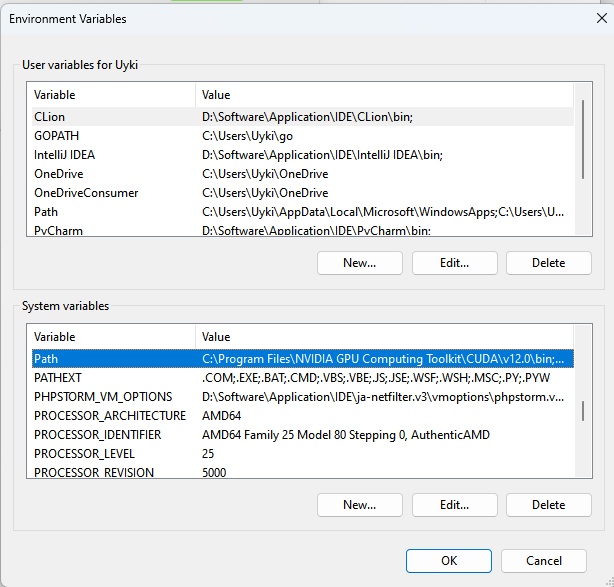Click the IntelliJ IDEA\bin; value cell
614x587 pixels.
pyautogui.click(x=322, y=155)
